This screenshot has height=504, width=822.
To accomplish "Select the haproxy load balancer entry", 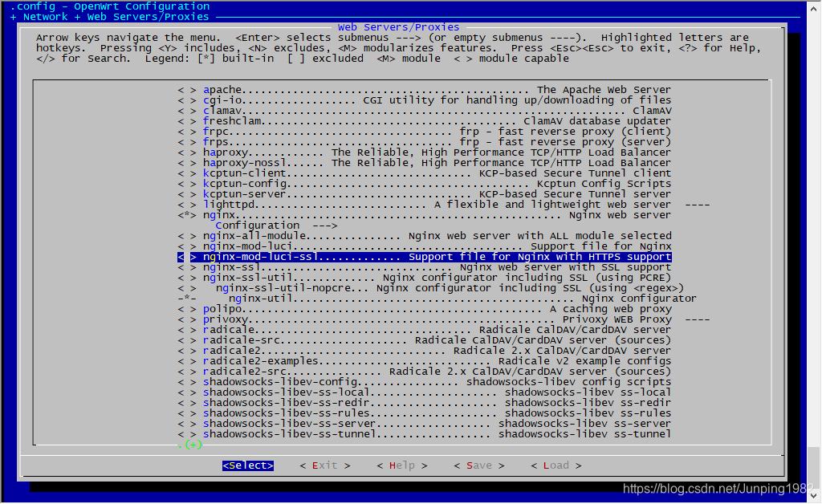I will pyautogui.click(x=424, y=152).
